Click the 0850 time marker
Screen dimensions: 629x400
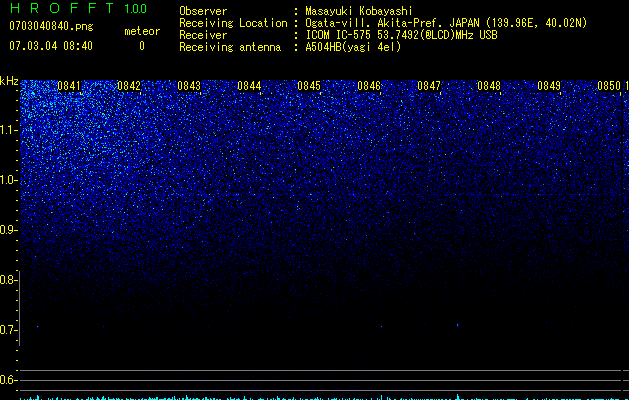pos(609,86)
